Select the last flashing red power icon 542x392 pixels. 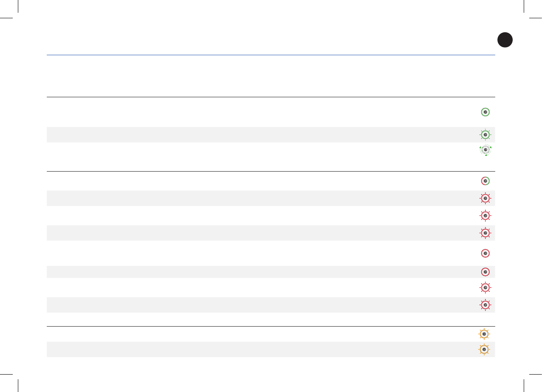click(485, 305)
